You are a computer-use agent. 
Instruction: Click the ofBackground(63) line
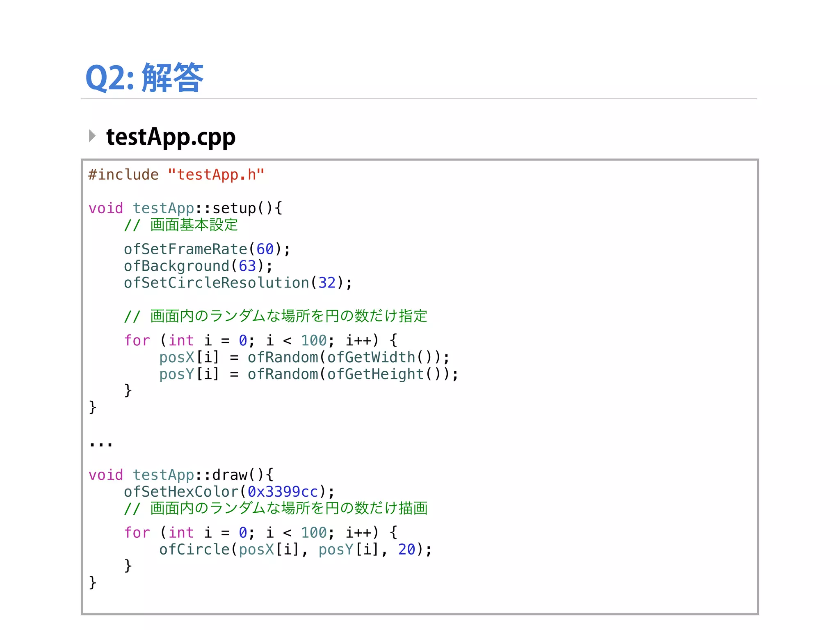(x=198, y=266)
